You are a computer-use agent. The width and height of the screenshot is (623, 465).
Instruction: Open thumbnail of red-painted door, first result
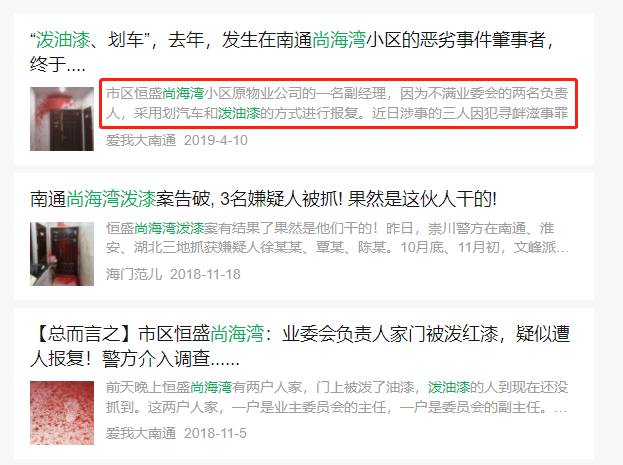62,119
